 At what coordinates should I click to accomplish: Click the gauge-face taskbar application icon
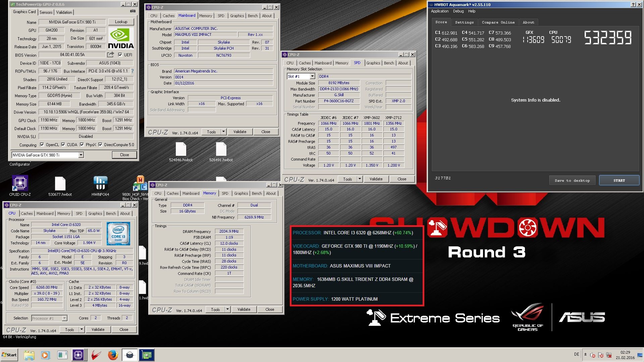coord(129,355)
